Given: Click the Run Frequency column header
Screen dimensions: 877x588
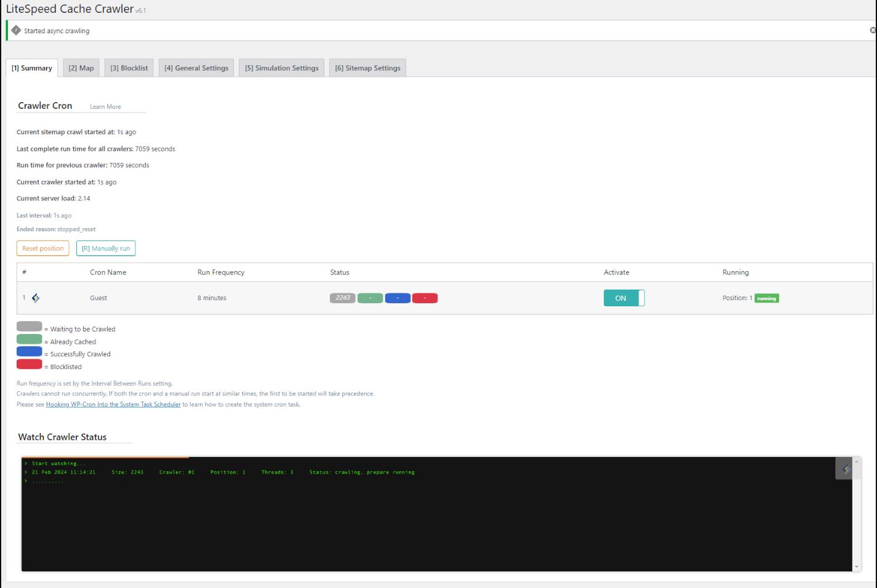Looking at the screenshot, I should coord(221,272).
